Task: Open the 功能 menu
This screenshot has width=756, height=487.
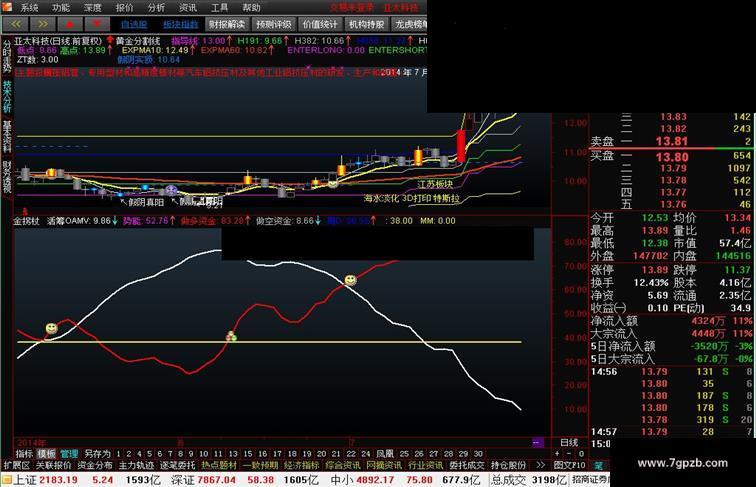Action: [x=61, y=8]
